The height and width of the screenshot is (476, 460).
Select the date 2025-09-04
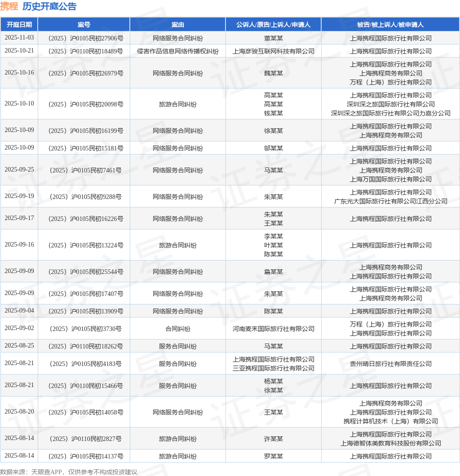pos(19,311)
